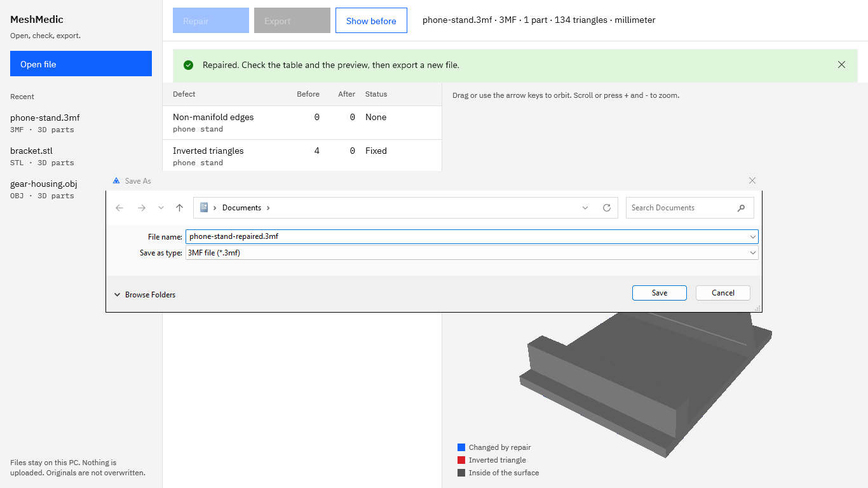Click the Documents folder icon in address bar
This screenshot has height=488, width=868.
(x=204, y=207)
